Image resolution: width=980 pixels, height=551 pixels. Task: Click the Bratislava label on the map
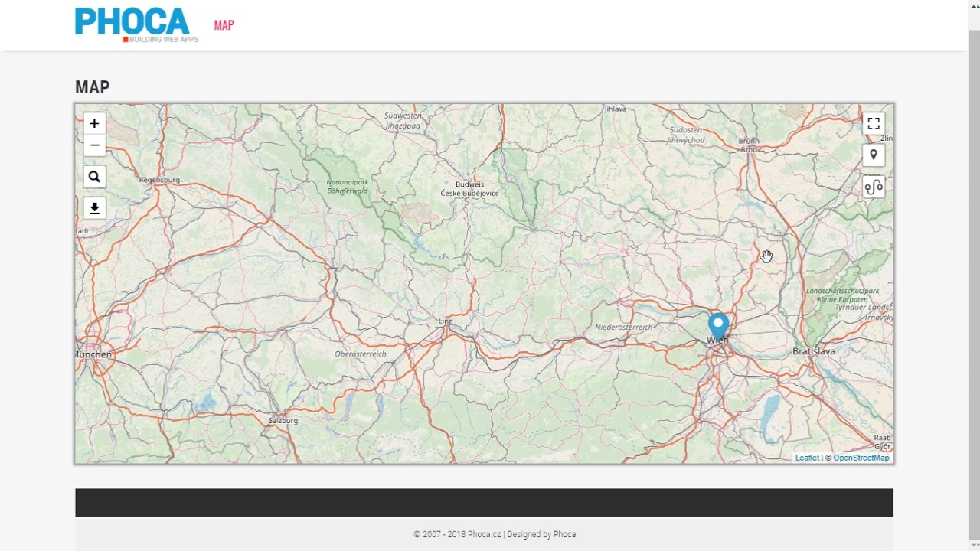(x=814, y=351)
